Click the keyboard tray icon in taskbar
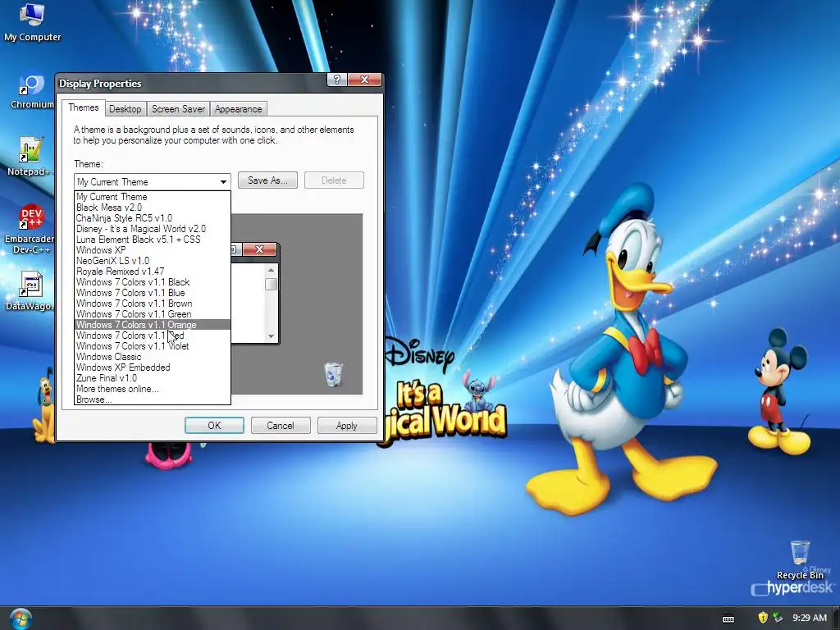The image size is (840, 630). (x=728, y=619)
